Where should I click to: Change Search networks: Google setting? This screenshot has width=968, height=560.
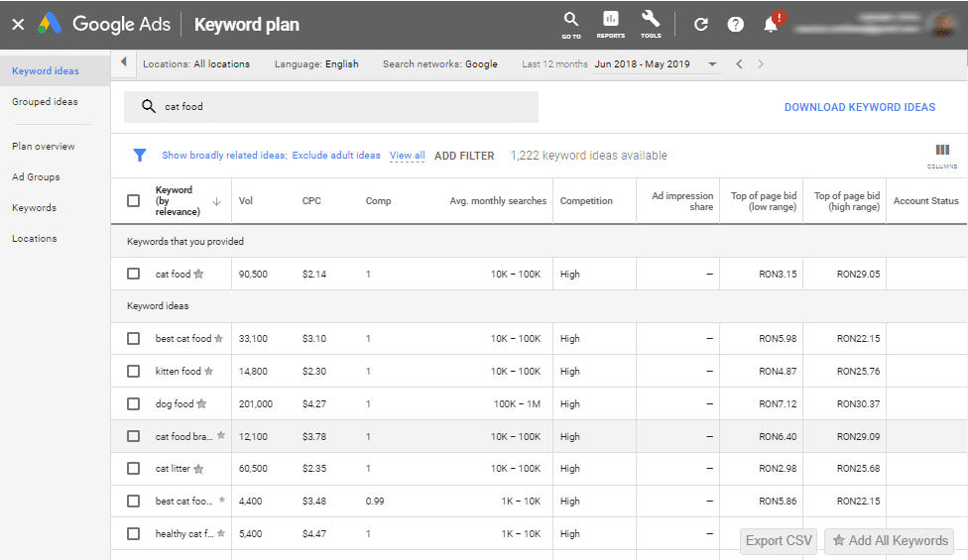point(440,64)
